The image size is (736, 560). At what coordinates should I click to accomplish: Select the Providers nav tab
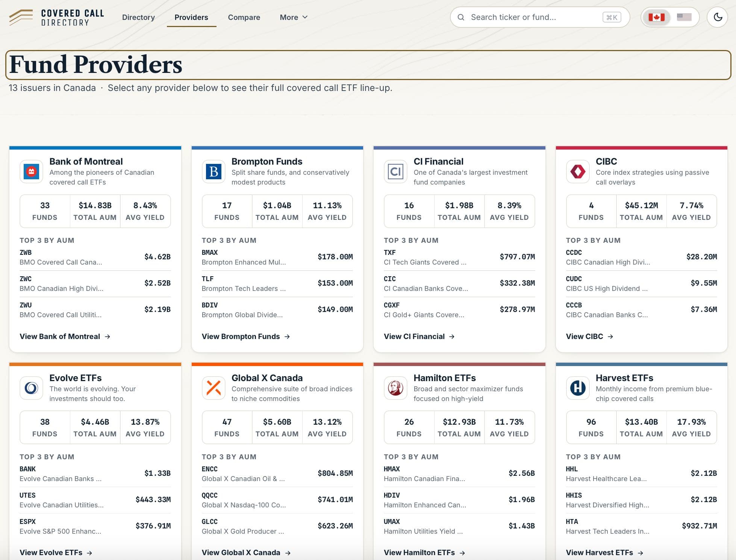(x=191, y=17)
